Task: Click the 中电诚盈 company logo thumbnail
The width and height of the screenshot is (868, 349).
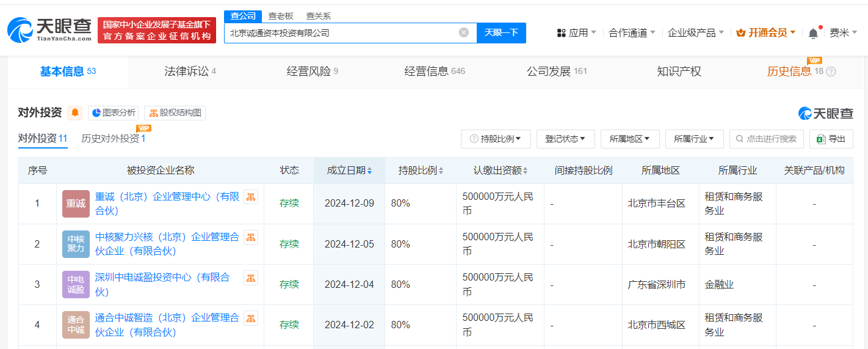Action: (76, 284)
